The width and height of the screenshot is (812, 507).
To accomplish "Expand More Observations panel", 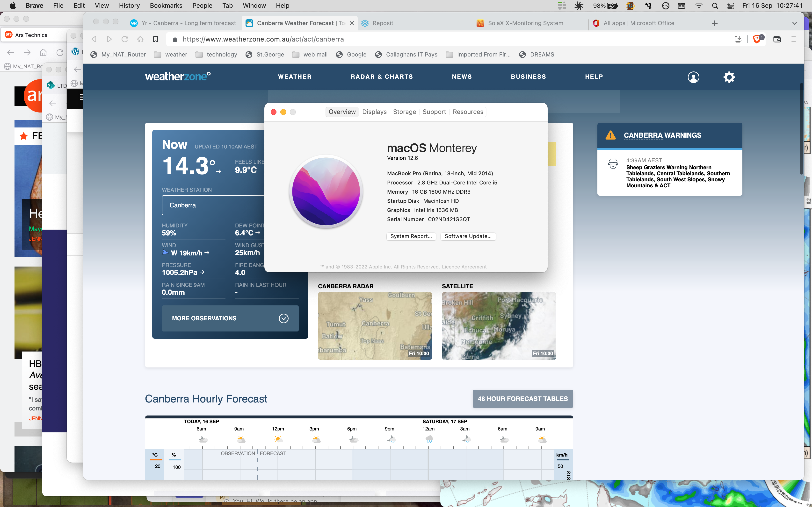I will coord(230,318).
